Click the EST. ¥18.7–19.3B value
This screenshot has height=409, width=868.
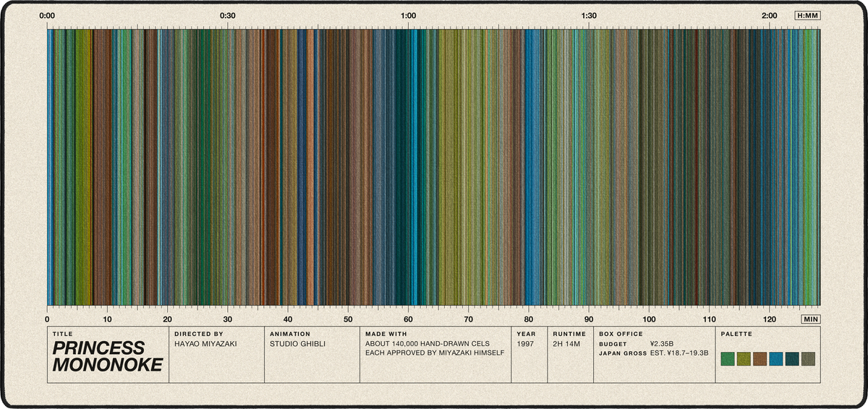pyautogui.click(x=678, y=355)
